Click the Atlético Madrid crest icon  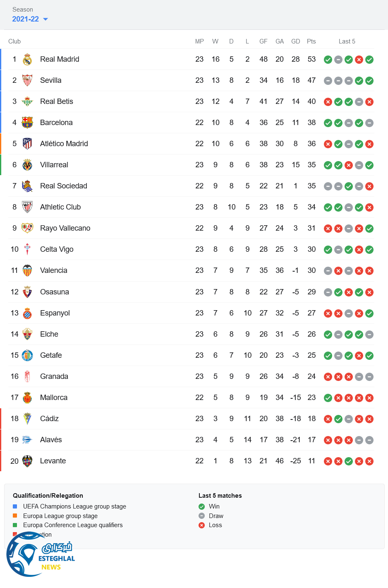(27, 144)
